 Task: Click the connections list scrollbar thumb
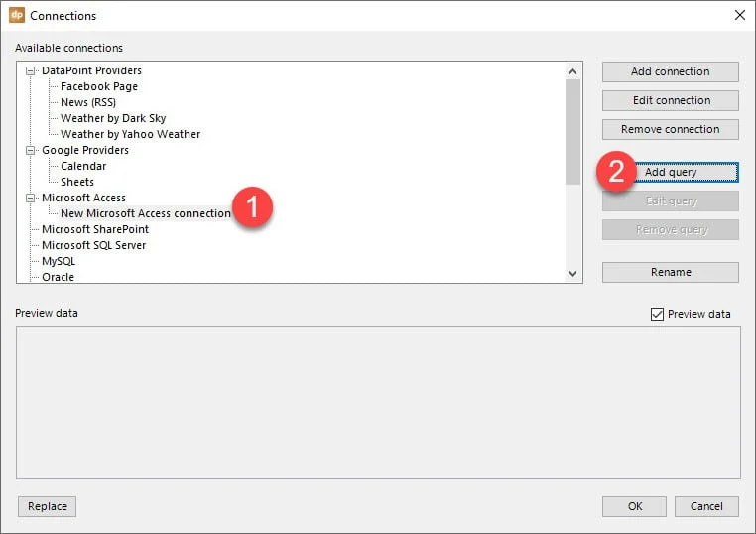coord(572,132)
